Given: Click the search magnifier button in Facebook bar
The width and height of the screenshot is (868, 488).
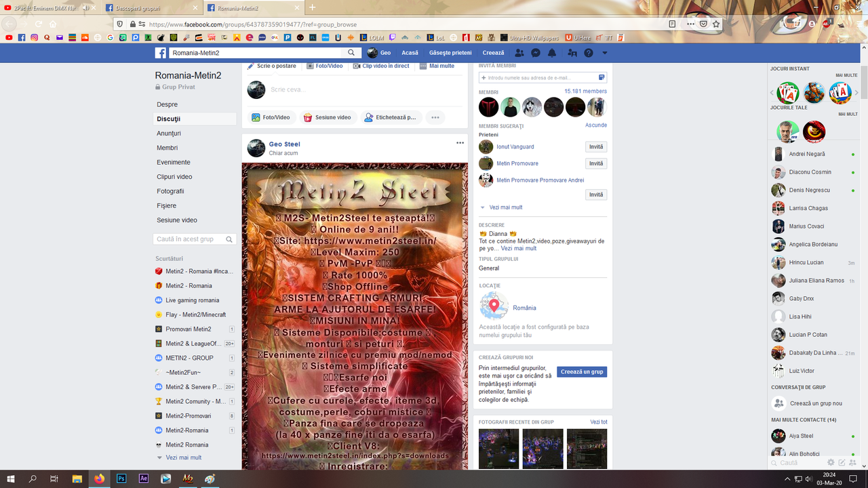Looking at the screenshot, I should click(x=351, y=53).
